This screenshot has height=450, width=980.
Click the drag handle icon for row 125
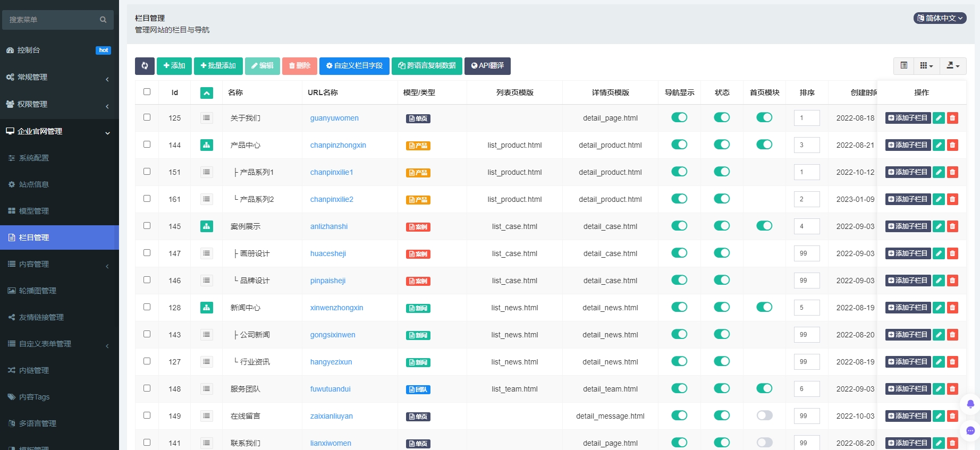[x=207, y=118]
